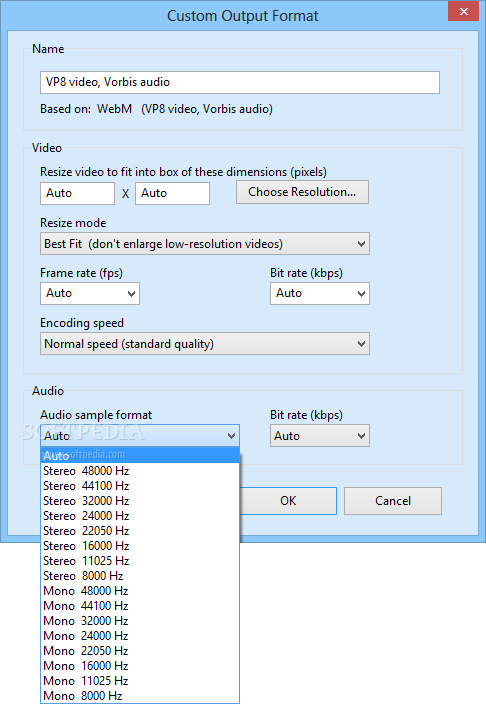Open the video Bit rate dropdown
486x704 pixels.
pos(320,293)
